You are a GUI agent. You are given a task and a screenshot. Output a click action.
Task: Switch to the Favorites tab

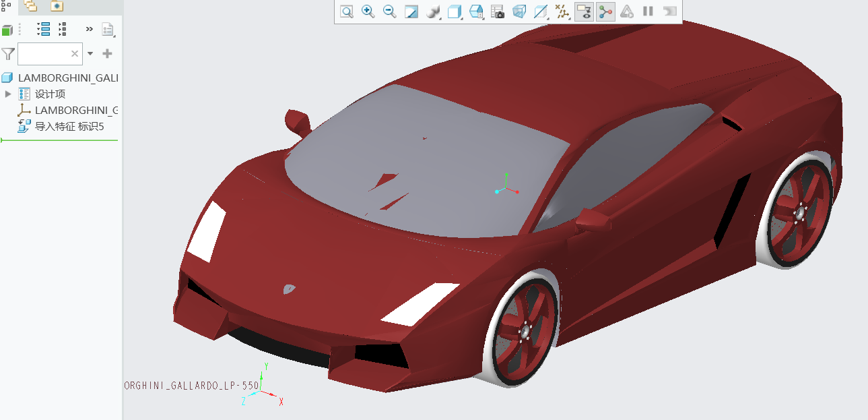(57, 5)
